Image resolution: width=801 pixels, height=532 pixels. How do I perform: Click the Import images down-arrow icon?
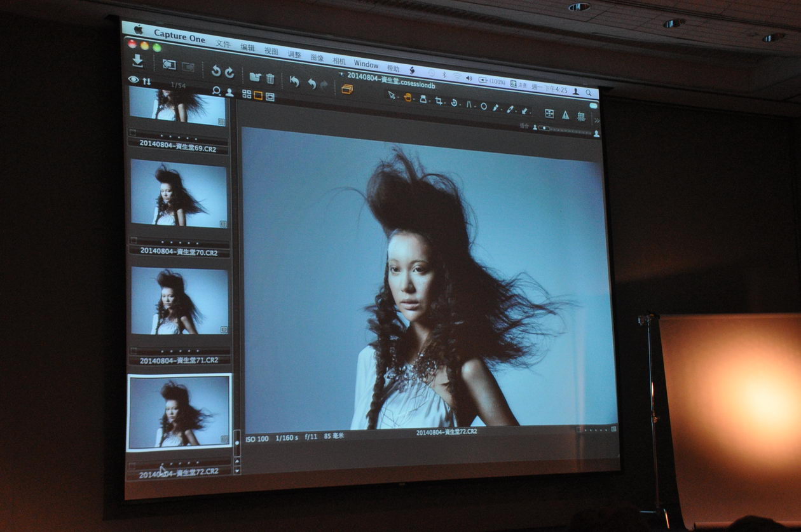click(x=137, y=61)
